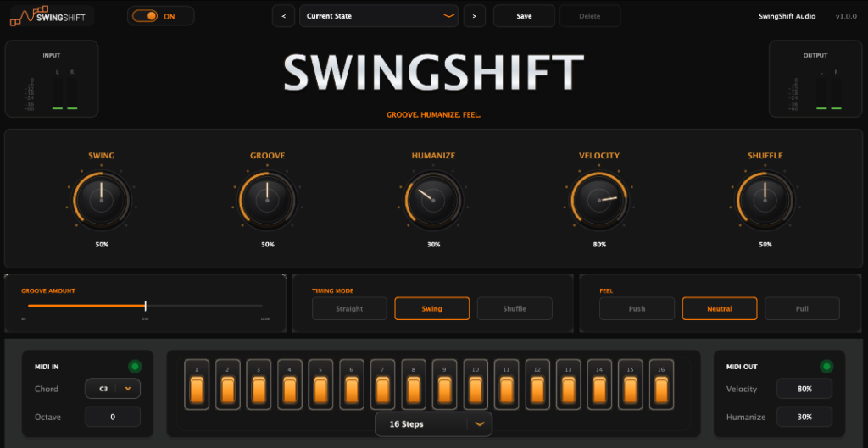
Task: Click the MIDI OUT green indicator LED
Action: (826, 366)
